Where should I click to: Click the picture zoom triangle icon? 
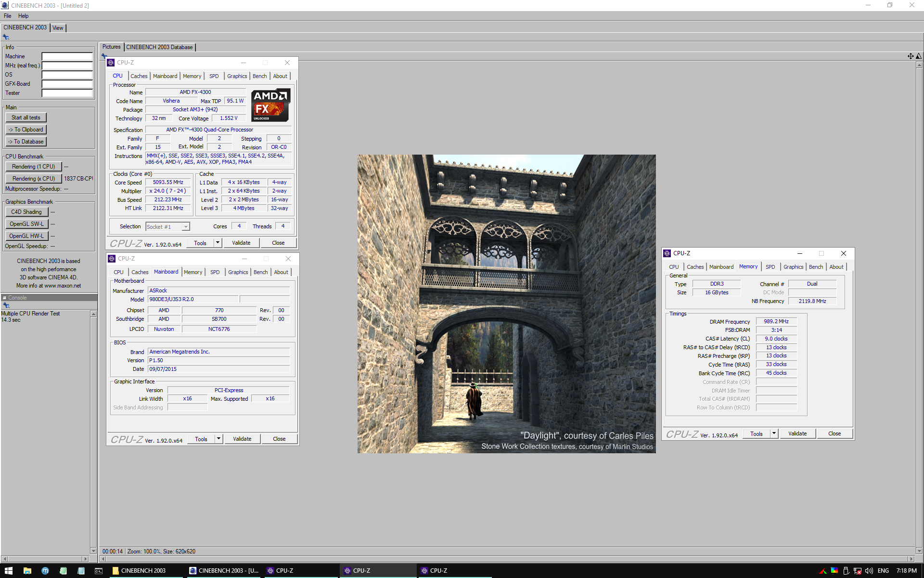(x=918, y=56)
